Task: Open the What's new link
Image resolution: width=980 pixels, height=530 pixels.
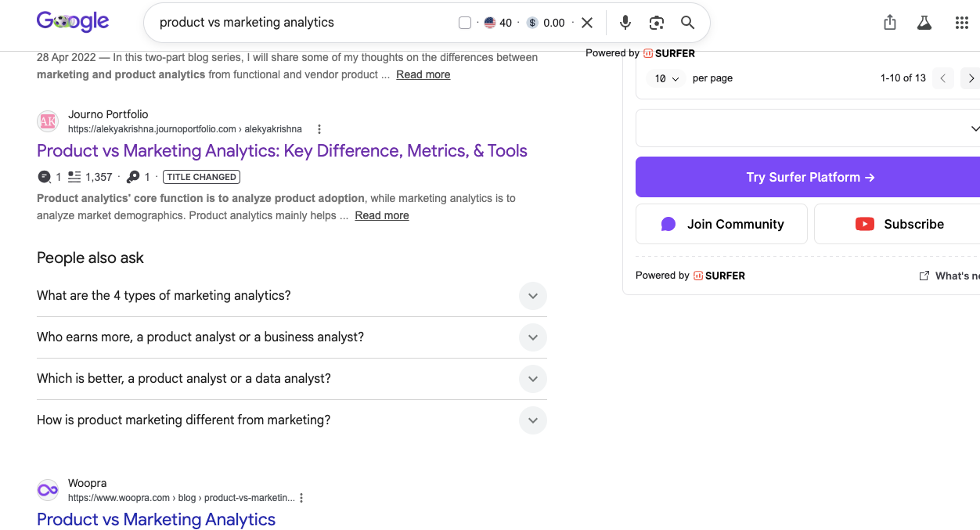Action: click(x=949, y=276)
